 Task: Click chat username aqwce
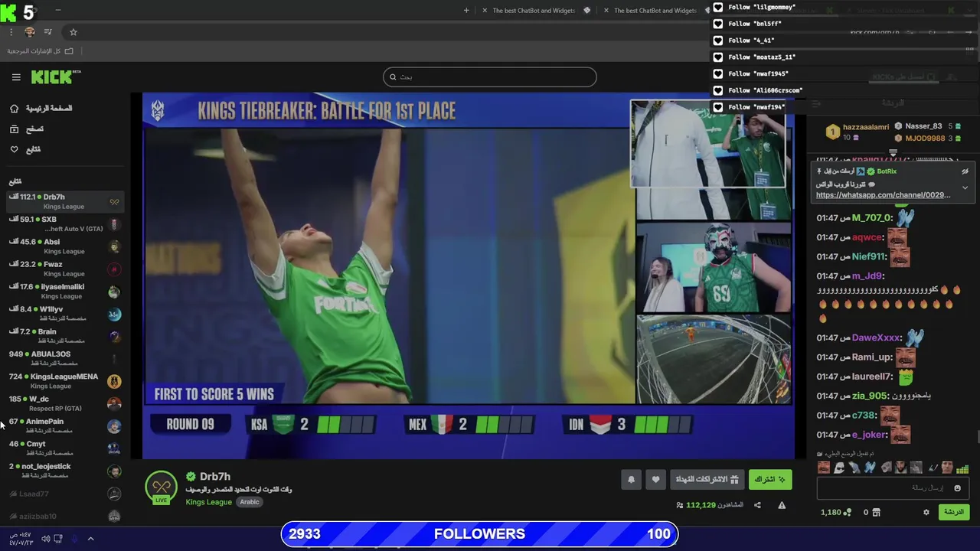pos(868,237)
